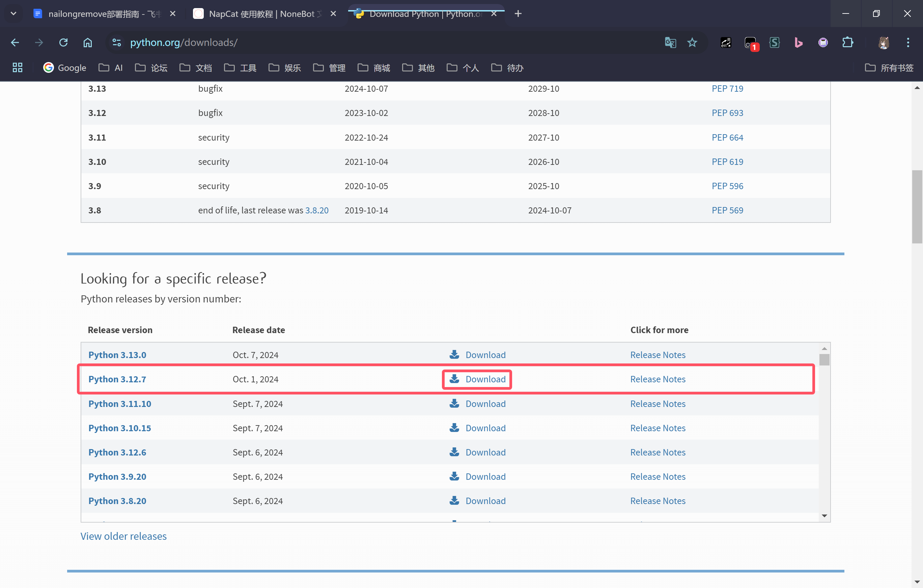Click the Bing extension icon
The image size is (923, 588).
(799, 42)
